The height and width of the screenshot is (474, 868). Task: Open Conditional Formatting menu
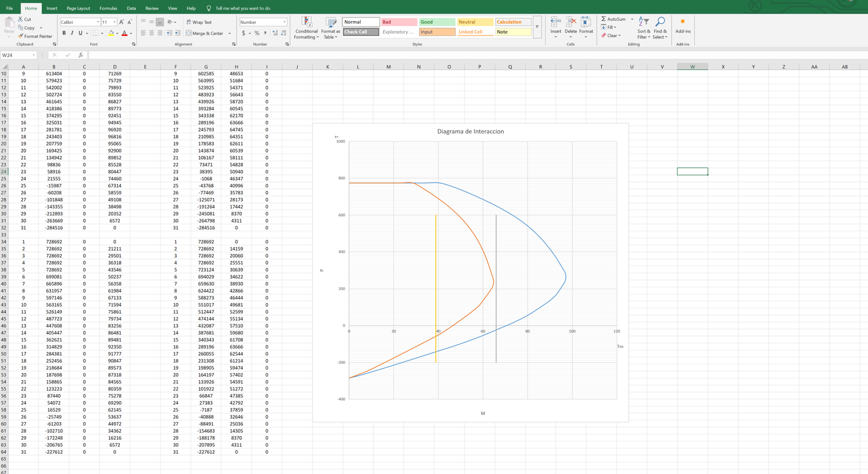(x=307, y=28)
